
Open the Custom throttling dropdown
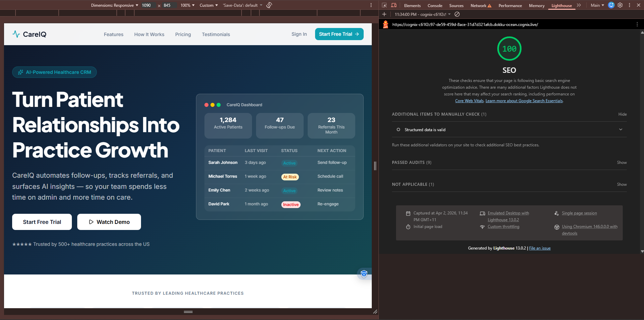pos(208,5)
